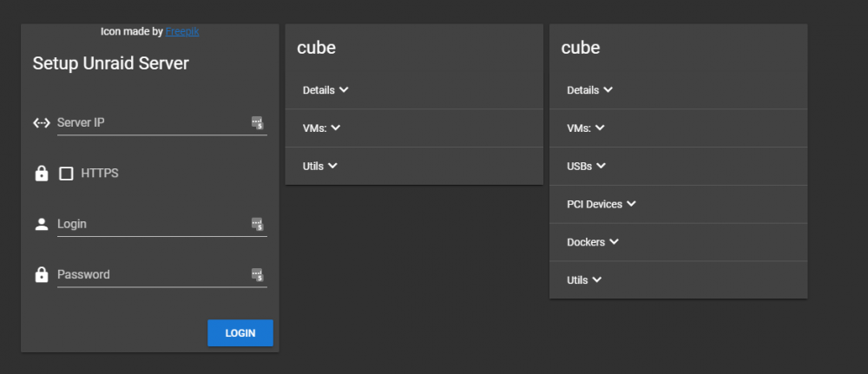
Task: Click the lock icon beside HTTPS
Action: tap(42, 174)
